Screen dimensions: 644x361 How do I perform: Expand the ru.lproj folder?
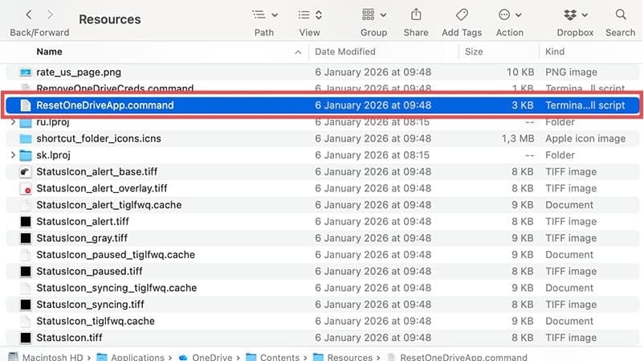pos(13,122)
